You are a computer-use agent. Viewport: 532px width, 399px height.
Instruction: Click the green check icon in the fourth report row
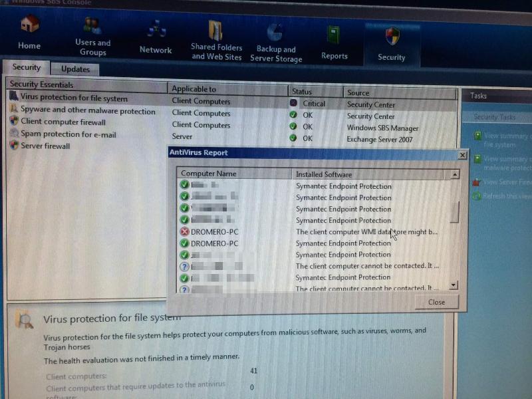tap(185, 219)
